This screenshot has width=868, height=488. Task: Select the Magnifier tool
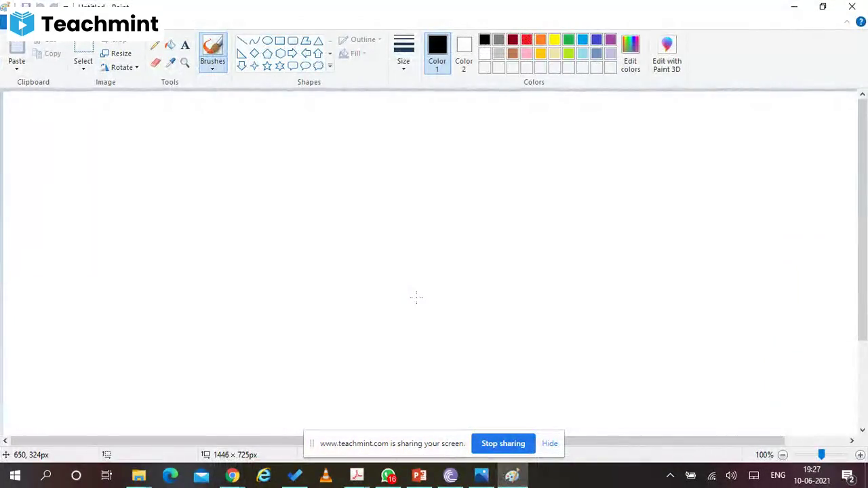click(185, 63)
